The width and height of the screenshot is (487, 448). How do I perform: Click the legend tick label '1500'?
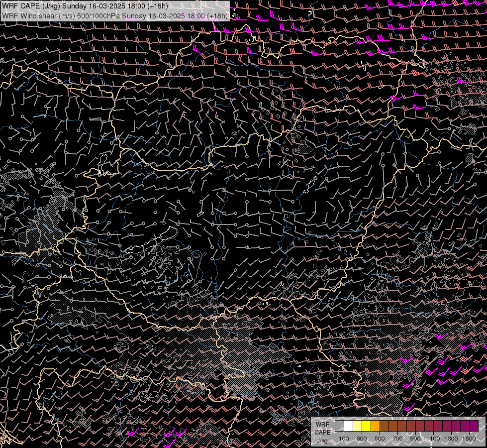click(x=469, y=439)
